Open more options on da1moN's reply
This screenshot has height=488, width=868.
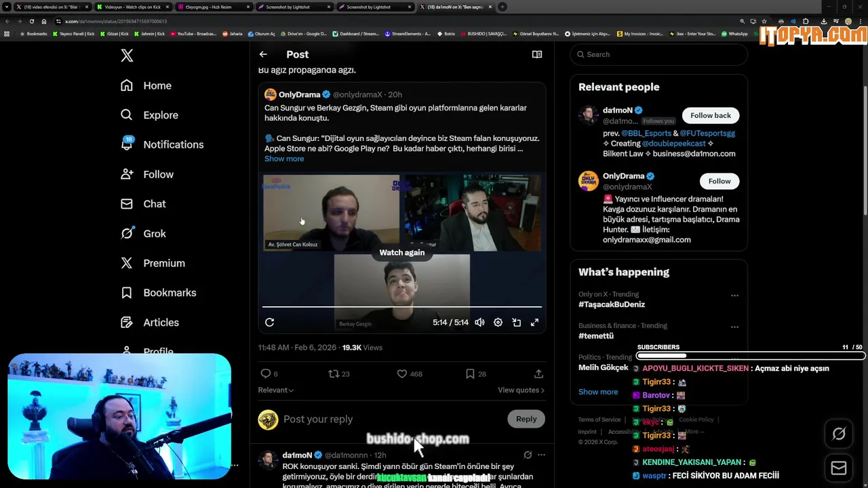(x=541, y=455)
